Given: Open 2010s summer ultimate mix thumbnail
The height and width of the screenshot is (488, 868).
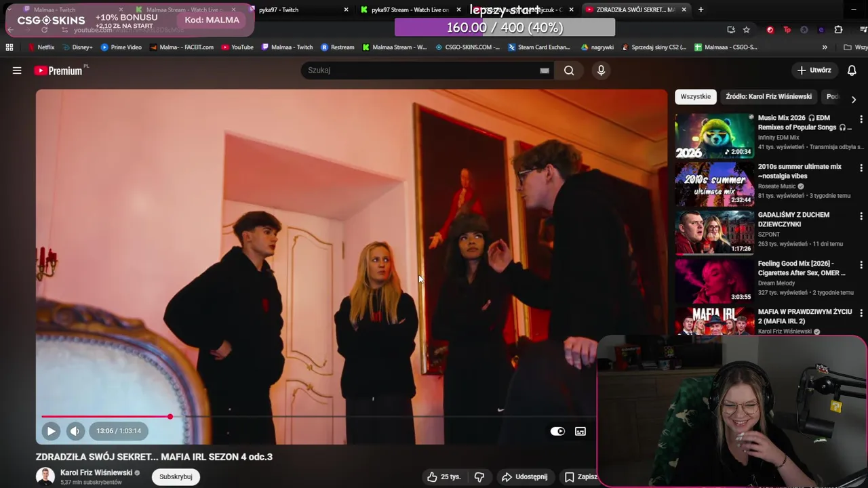Looking at the screenshot, I should coord(714,184).
